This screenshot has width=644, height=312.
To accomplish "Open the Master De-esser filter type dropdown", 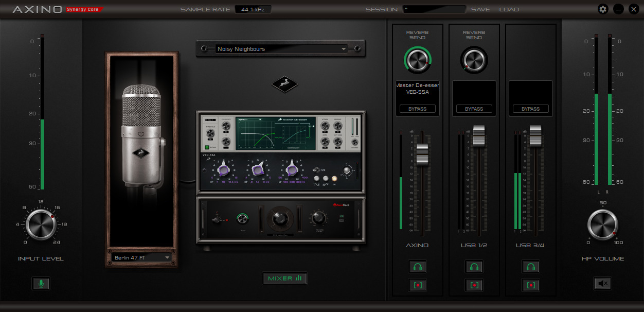I will (249, 119).
